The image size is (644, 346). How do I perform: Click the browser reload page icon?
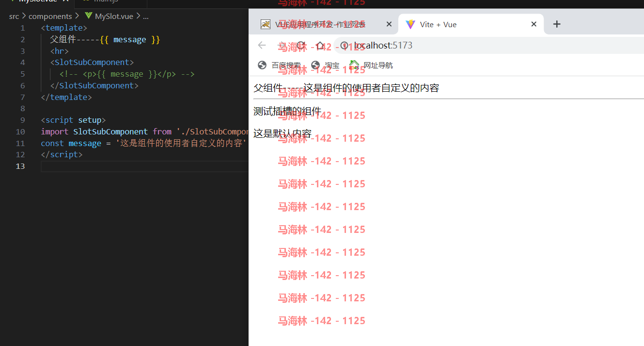301,46
